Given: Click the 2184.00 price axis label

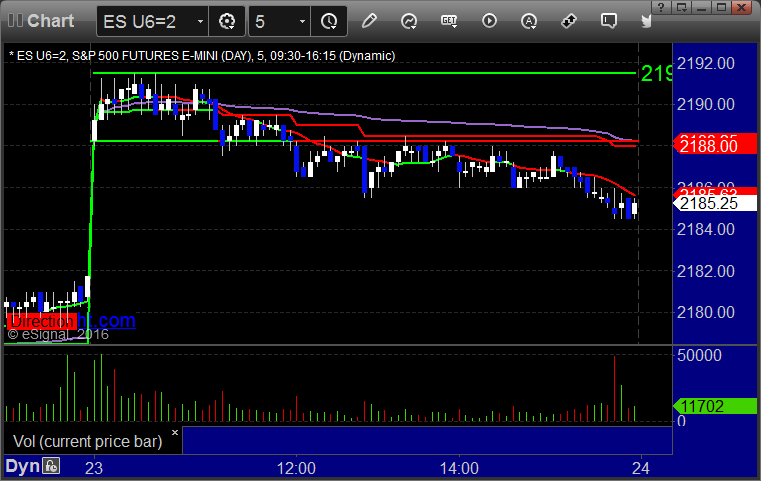Looking at the screenshot, I should [706, 229].
